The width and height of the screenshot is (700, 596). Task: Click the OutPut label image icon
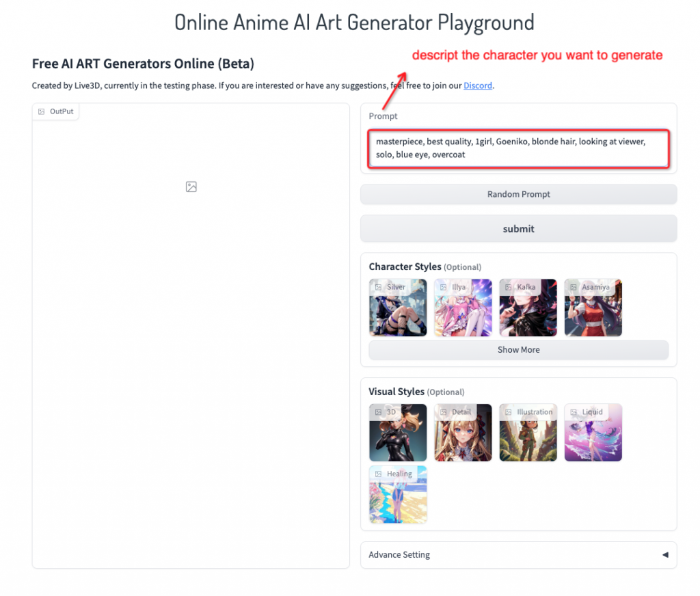(x=41, y=111)
